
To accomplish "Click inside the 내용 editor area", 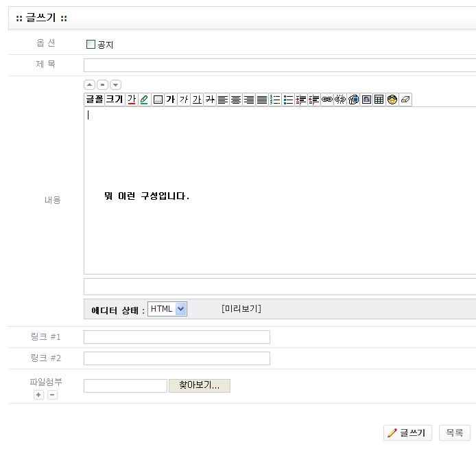I will 280,190.
